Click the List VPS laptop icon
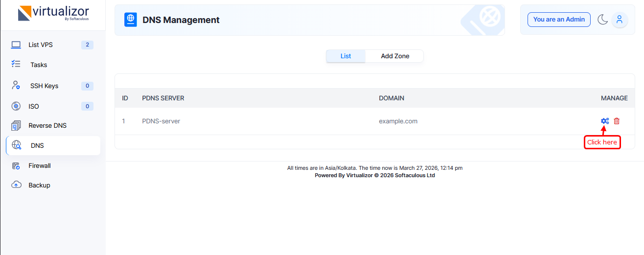The width and height of the screenshot is (644, 255). pyautogui.click(x=16, y=45)
